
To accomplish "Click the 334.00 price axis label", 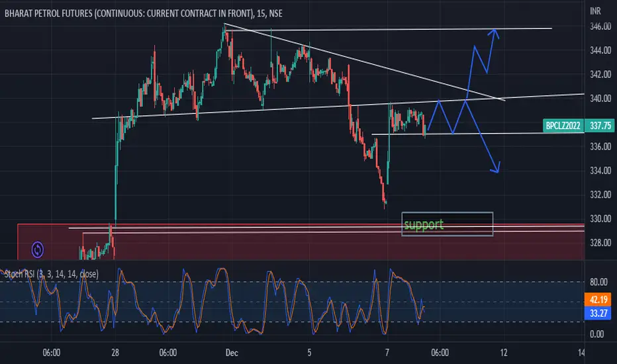I will [600, 170].
